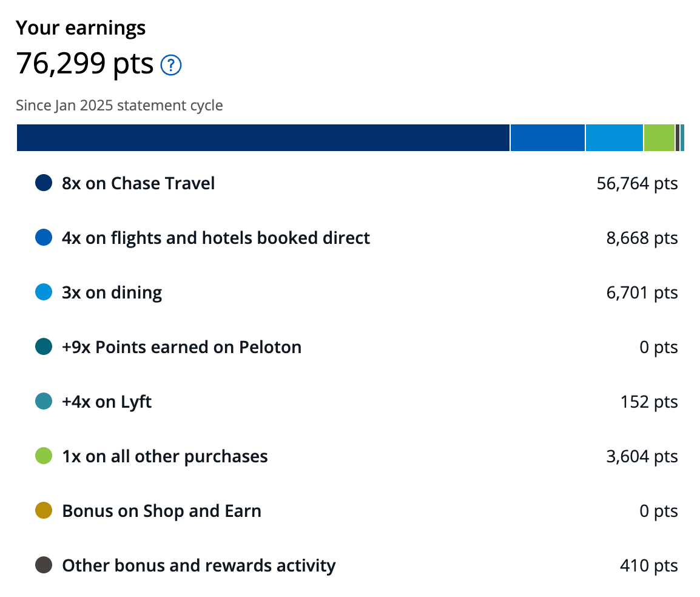Click the green segment of the earnings bar
Image resolution: width=700 pixels, height=597 pixels.
(x=658, y=138)
